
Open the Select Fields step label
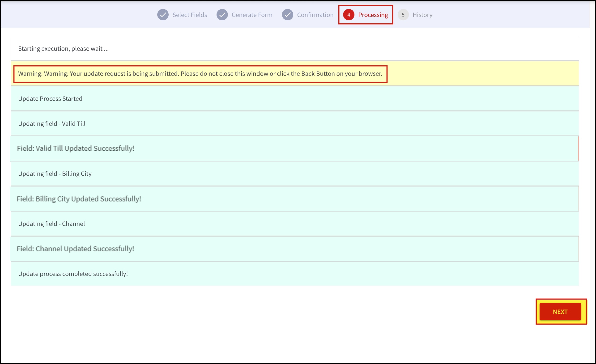coord(190,15)
